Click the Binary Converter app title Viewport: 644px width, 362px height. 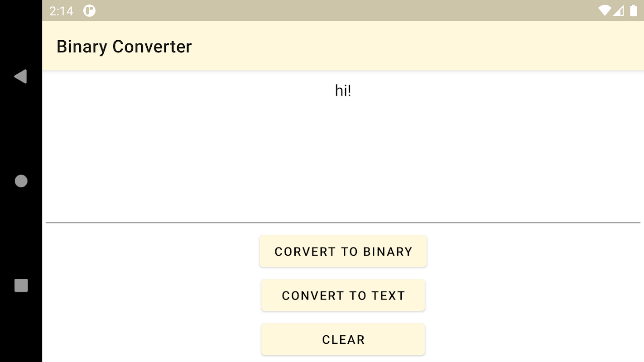point(124,47)
